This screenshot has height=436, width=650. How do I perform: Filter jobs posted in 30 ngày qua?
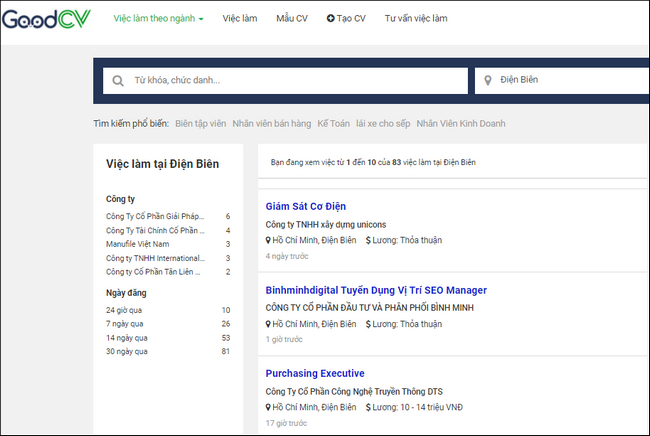point(127,352)
